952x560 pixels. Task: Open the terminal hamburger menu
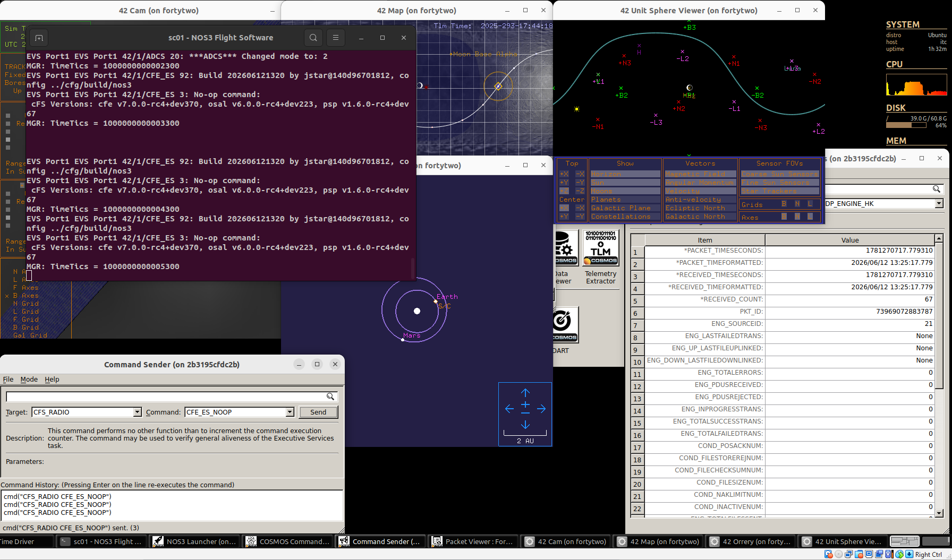coord(336,38)
